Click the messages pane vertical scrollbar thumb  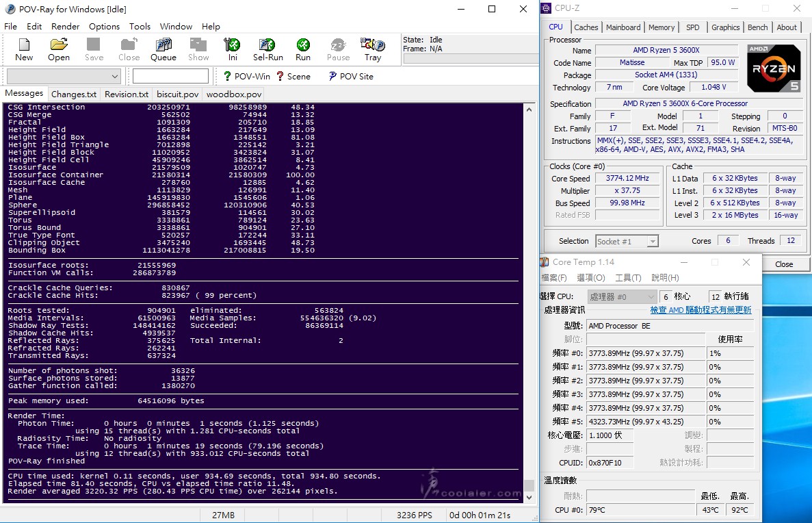click(x=529, y=485)
